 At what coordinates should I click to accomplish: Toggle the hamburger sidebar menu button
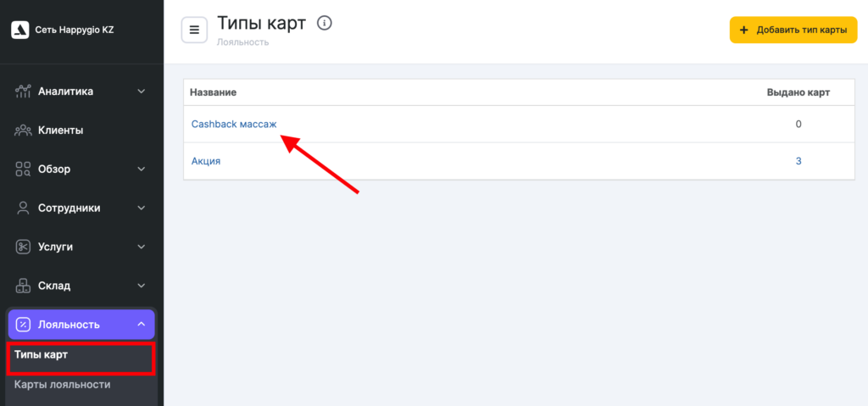(x=194, y=31)
